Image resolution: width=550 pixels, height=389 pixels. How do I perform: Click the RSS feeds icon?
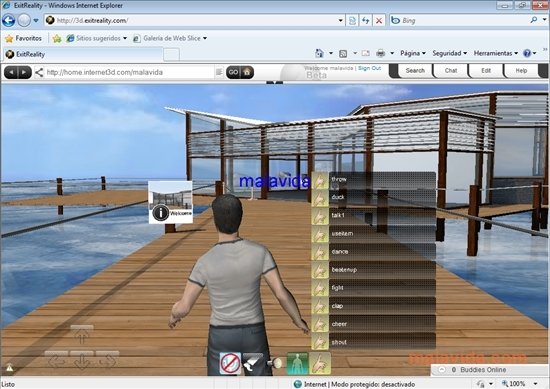pyautogui.click(x=343, y=53)
